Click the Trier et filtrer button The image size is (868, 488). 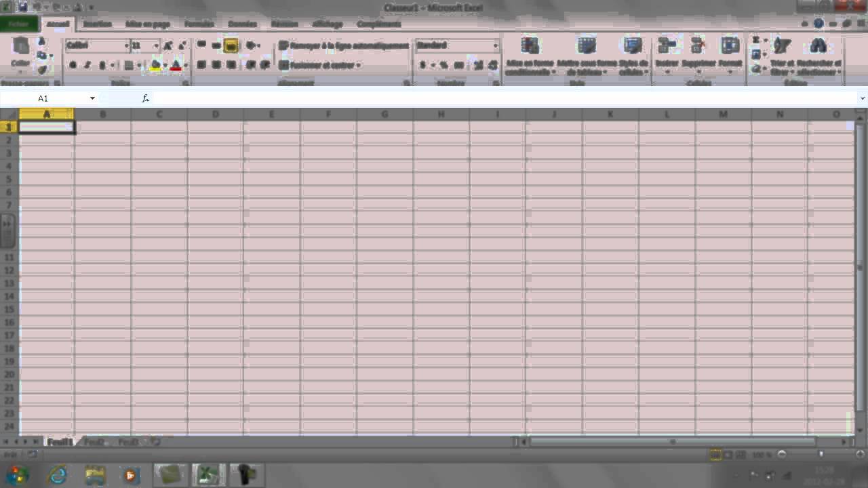click(x=782, y=56)
